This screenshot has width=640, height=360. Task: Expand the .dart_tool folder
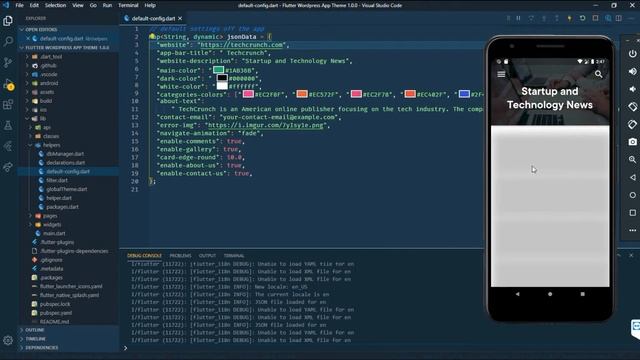(x=51, y=57)
